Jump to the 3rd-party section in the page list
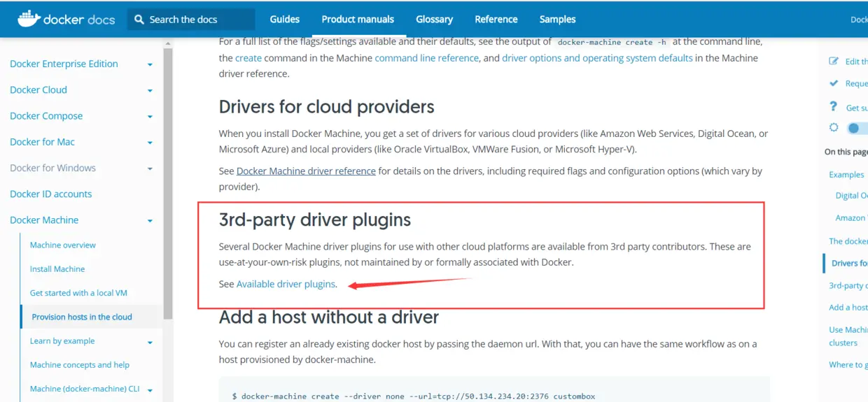Screen dimensions: 868x402 848,286
